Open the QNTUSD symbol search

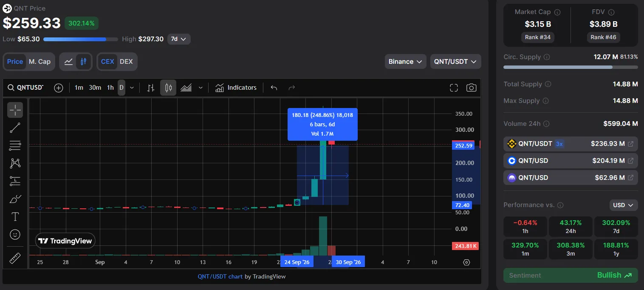click(x=26, y=88)
